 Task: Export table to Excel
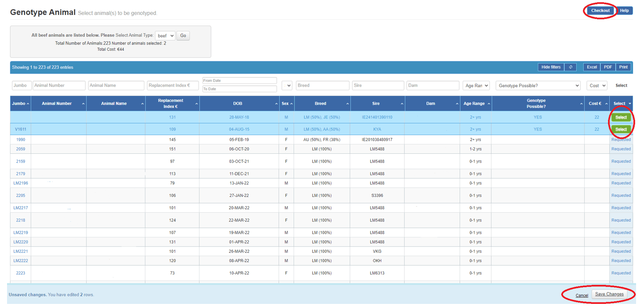tap(592, 67)
